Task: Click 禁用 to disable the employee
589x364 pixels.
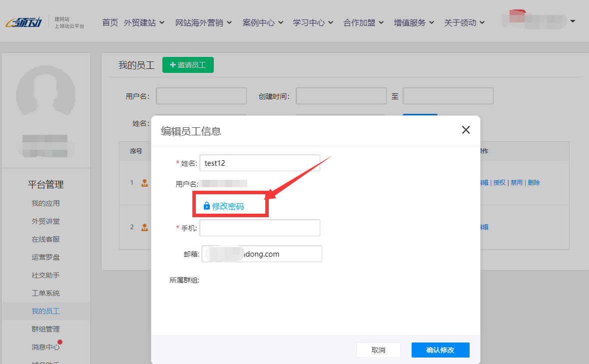Action: pos(516,182)
